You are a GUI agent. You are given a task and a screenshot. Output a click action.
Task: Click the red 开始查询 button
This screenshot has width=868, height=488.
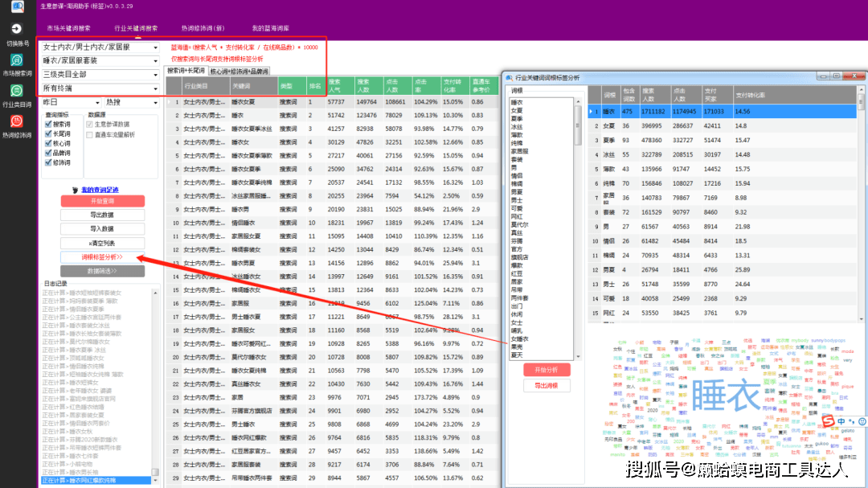[102, 201]
